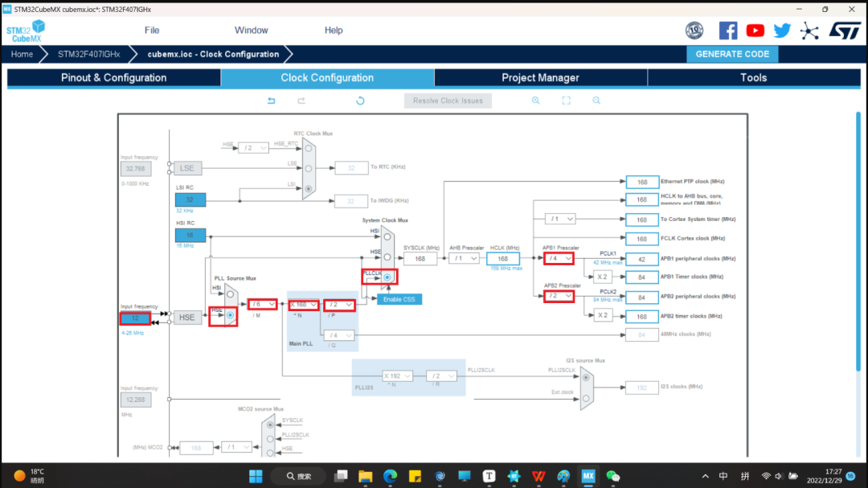Click the HSE input frequency field

point(134,318)
